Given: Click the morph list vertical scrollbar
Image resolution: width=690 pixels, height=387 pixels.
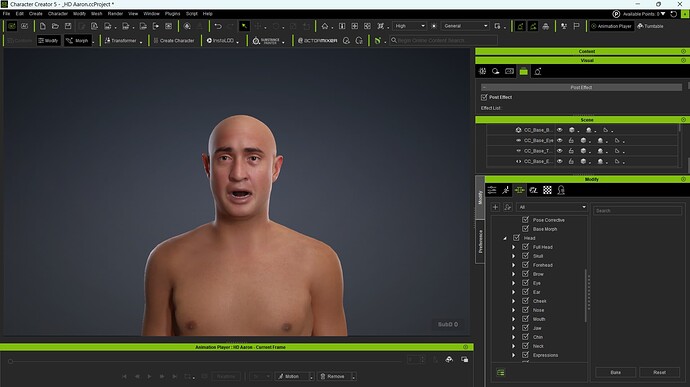Looking at the screenshot, I should 586,295.
